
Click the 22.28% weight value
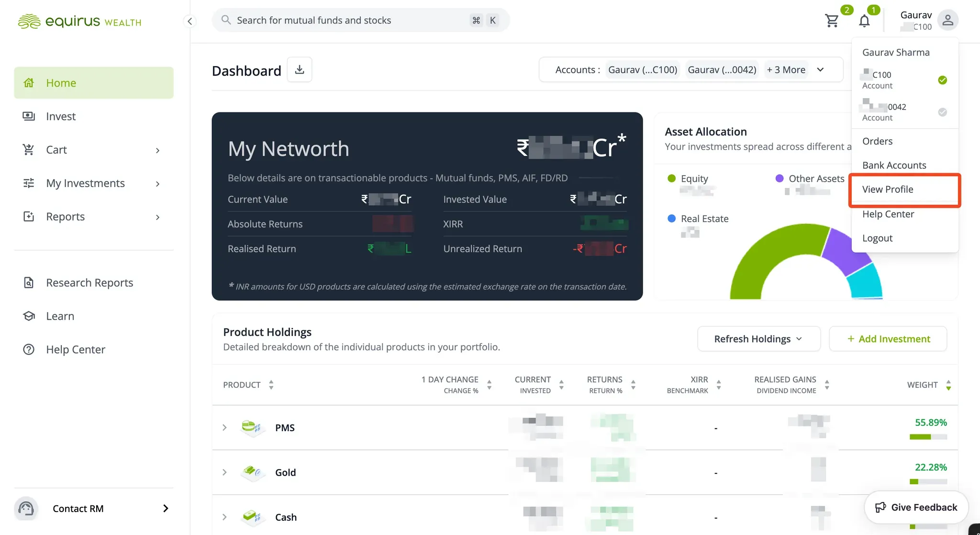[931, 467]
